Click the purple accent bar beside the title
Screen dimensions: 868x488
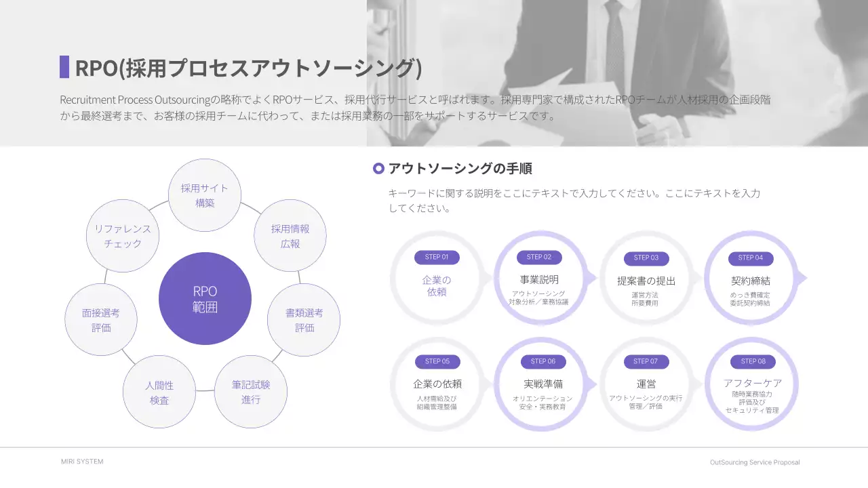click(x=65, y=66)
